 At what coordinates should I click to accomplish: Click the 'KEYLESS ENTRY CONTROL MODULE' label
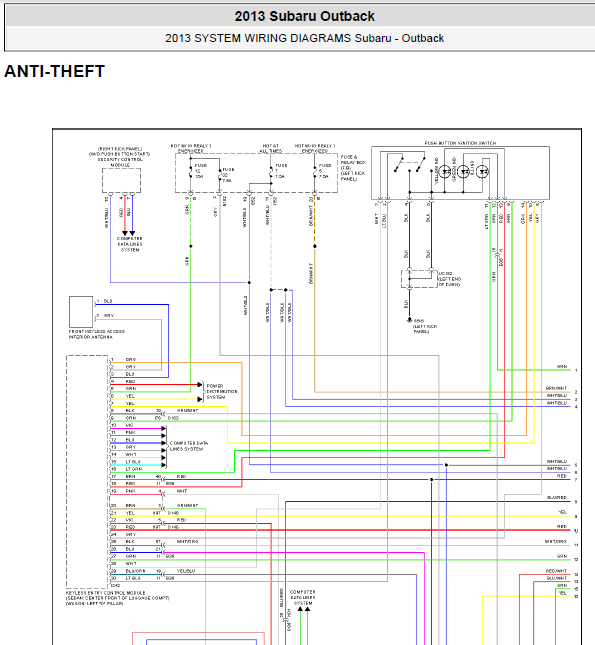(x=106, y=593)
